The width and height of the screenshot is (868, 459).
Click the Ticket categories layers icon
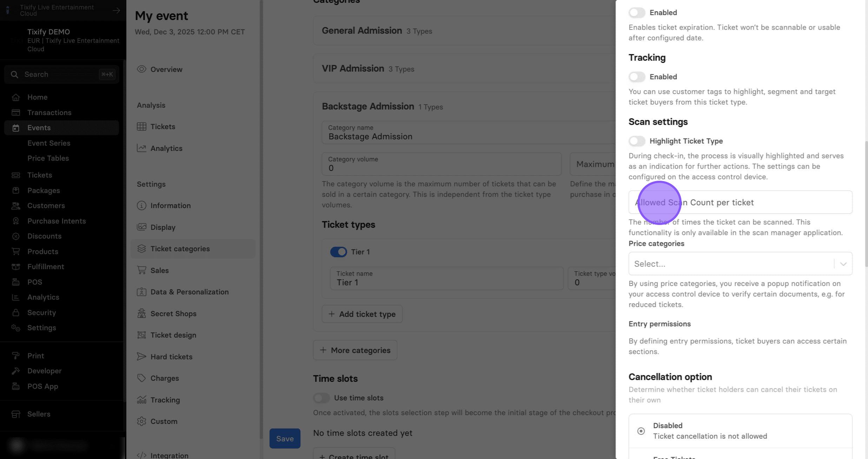[x=141, y=249]
